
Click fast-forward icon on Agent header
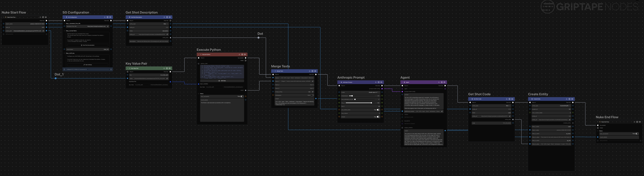(x=444, y=82)
